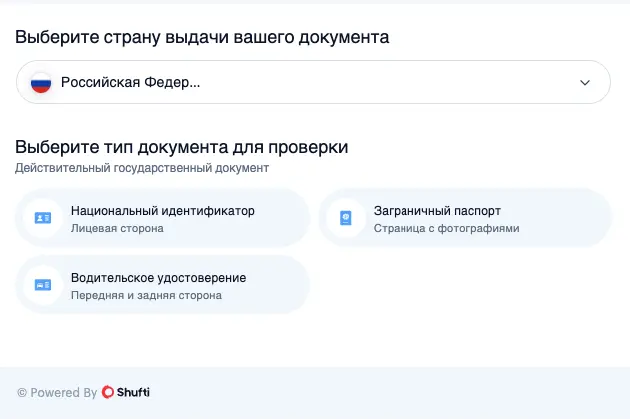Screen dimensions: 630x419
Task: Click the "Выберите страну выдачи вашего документа" heading
Action: pos(202,37)
